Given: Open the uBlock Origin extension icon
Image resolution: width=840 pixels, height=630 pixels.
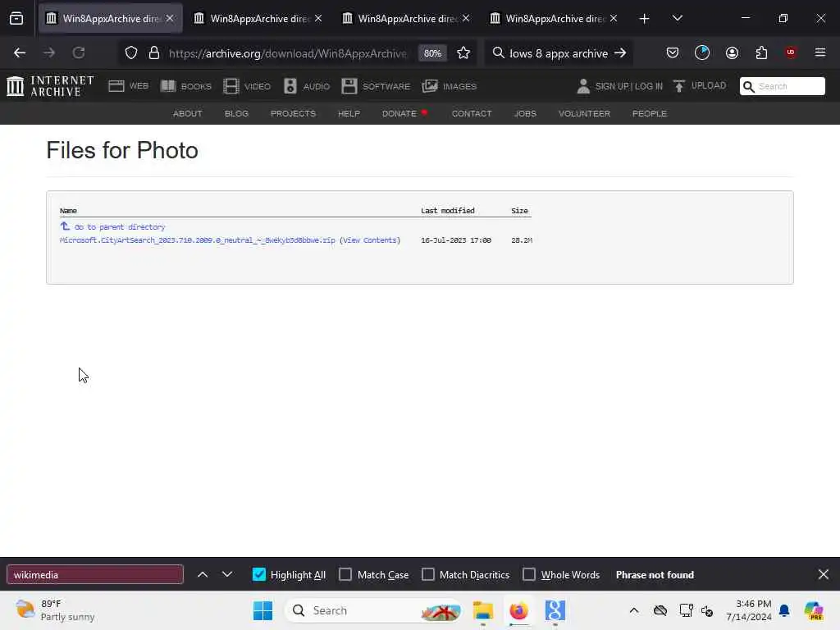Looking at the screenshot, I should [x=790, y=52].
